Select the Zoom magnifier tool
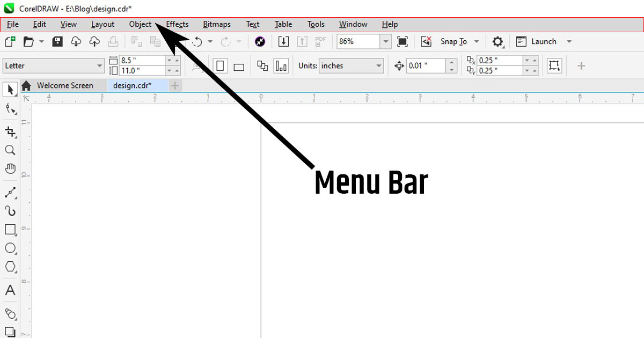Image resolution: width=644 pixels, height=338 pixels. (10, 150)
